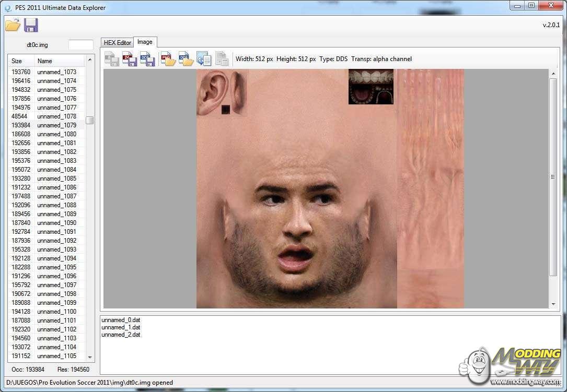Click the first greyed-out save icon in image toolbar

[111, 59]
